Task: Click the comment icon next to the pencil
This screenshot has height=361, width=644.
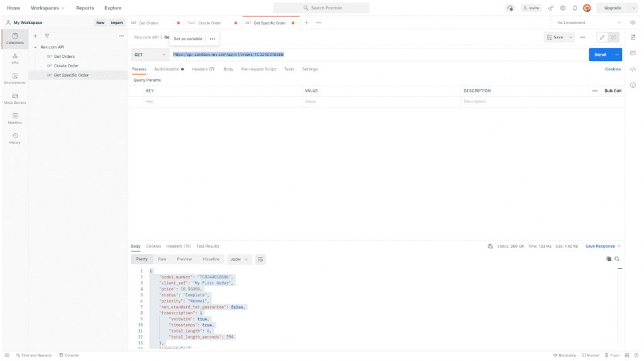Action: pyautogui.click(x=613, y=37)
